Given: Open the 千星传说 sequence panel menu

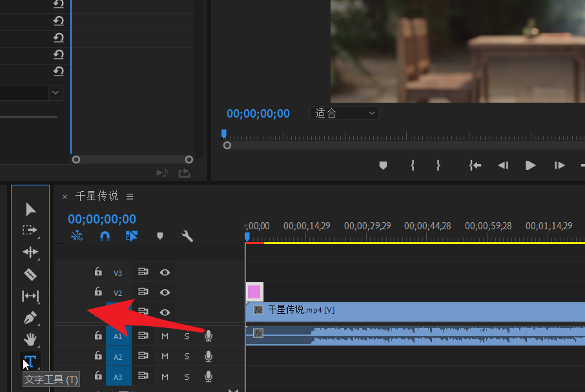Looking at the screenshot, I should coord(130,196).
